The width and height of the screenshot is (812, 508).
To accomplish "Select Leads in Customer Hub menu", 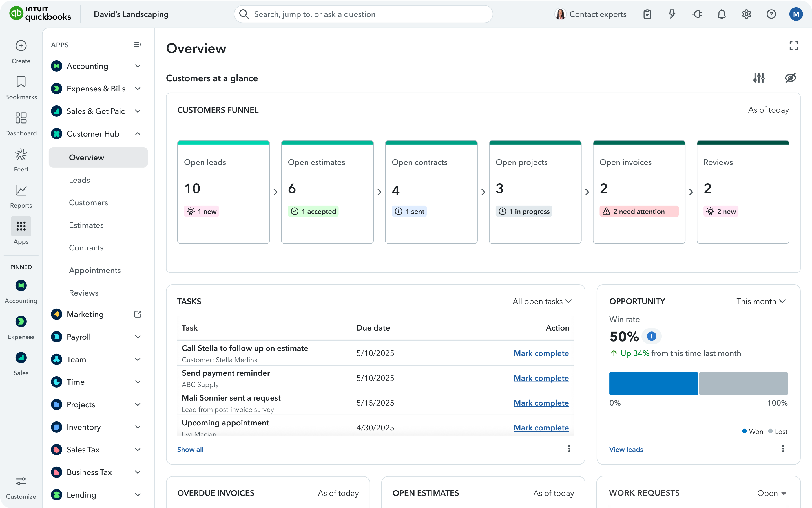I will coord(79,180).
